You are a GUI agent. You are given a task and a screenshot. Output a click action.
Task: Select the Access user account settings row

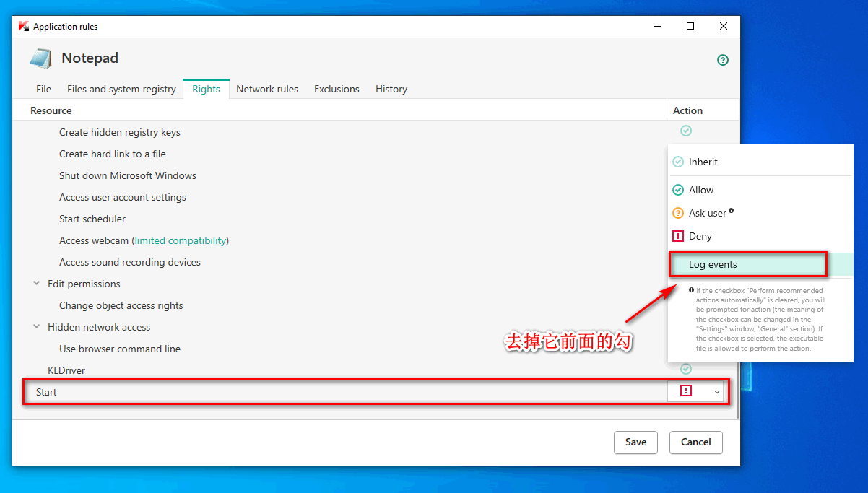123,197
